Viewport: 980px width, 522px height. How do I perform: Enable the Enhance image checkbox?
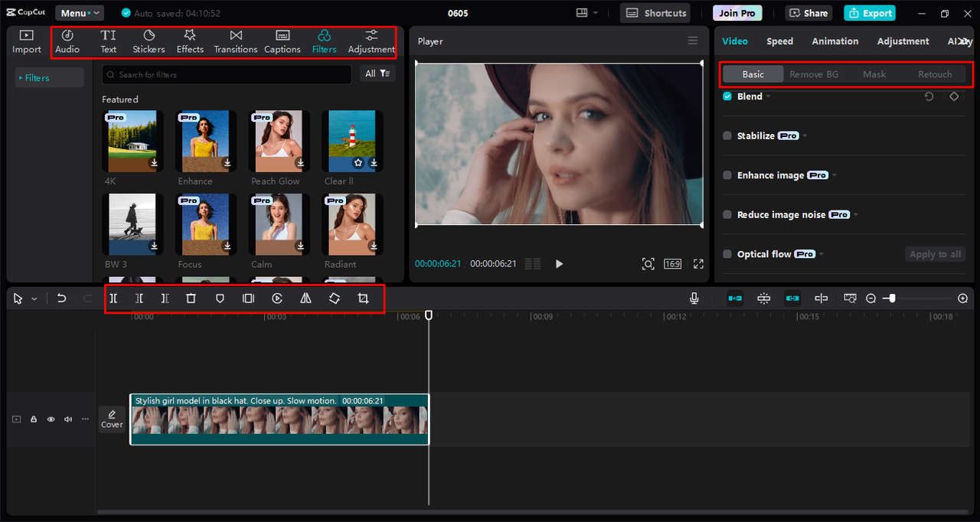coord(727,175)
